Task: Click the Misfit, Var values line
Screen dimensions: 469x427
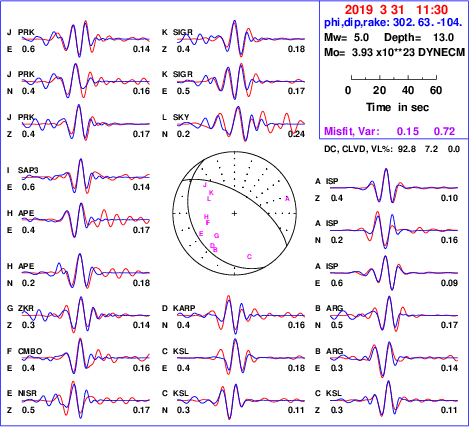Action: (389, 131)
